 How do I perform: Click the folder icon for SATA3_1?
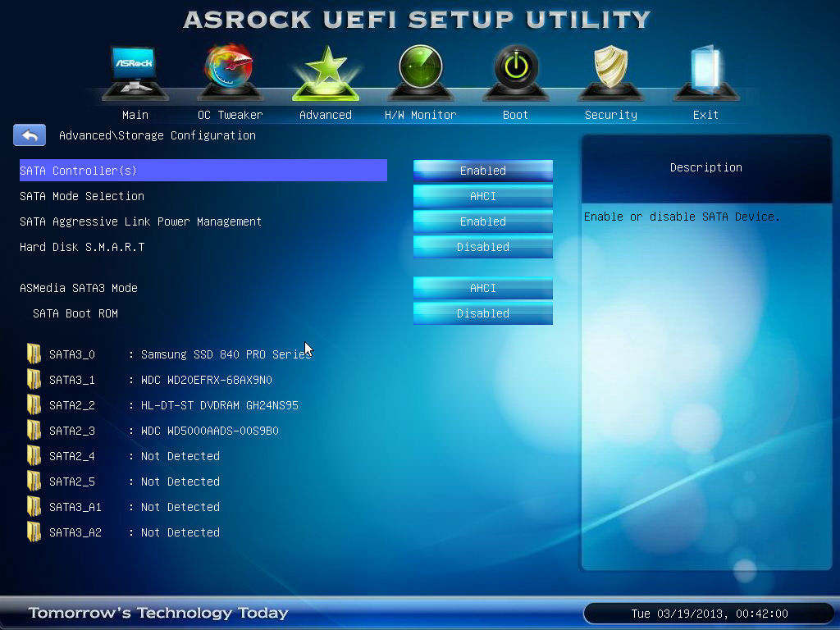click(34, 379)
